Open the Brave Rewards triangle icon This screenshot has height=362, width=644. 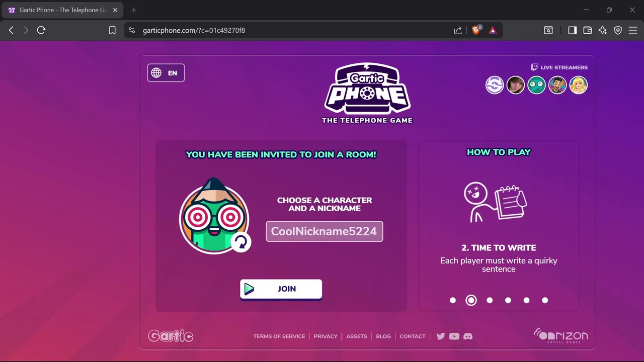(493, 30)
